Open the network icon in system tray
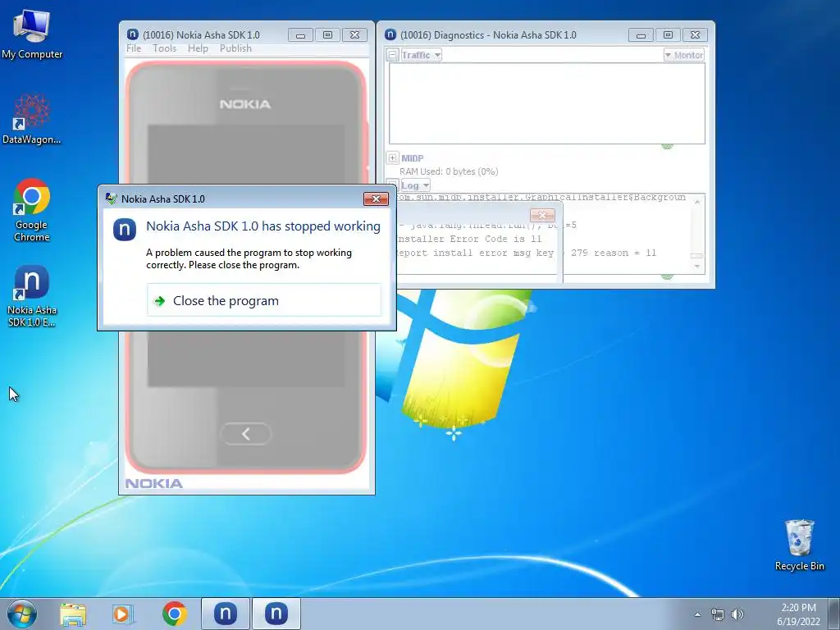The width and height of the screenshot is (840, 630). [x=717, y=614]
